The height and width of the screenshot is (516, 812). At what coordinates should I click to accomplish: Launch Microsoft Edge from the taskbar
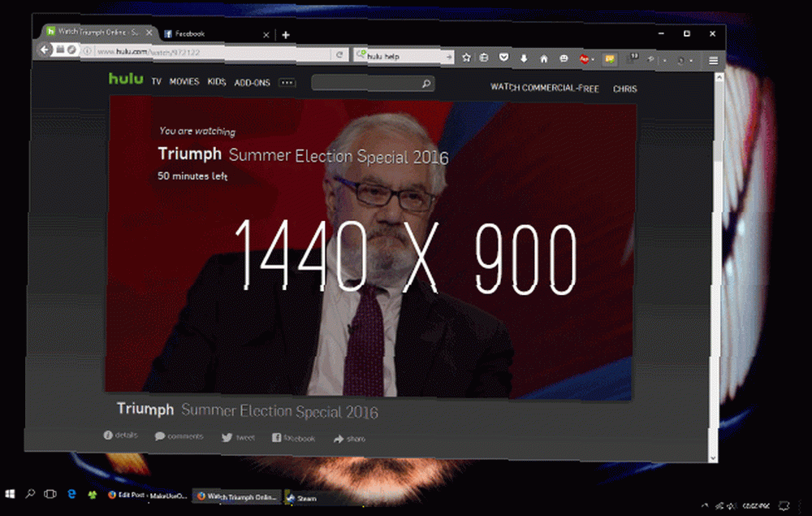pos(71,494)
